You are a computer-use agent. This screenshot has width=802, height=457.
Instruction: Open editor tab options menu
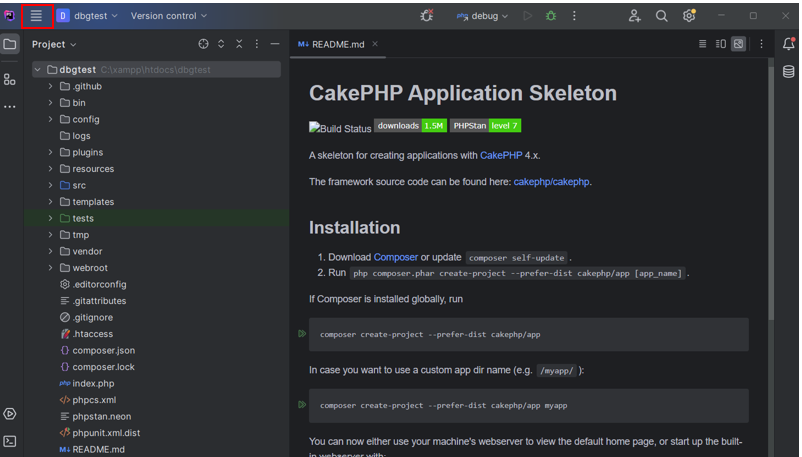(761, 44)
